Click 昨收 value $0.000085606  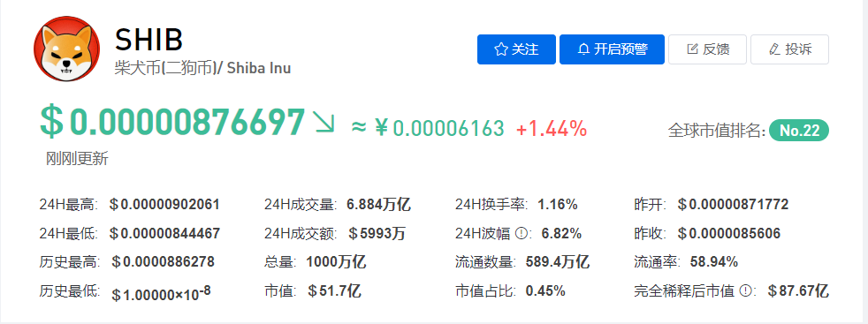(728, 233)
